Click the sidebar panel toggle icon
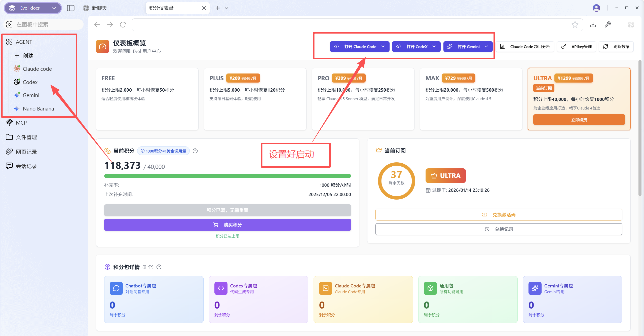 pyautogui.click(x=71, y=8)
